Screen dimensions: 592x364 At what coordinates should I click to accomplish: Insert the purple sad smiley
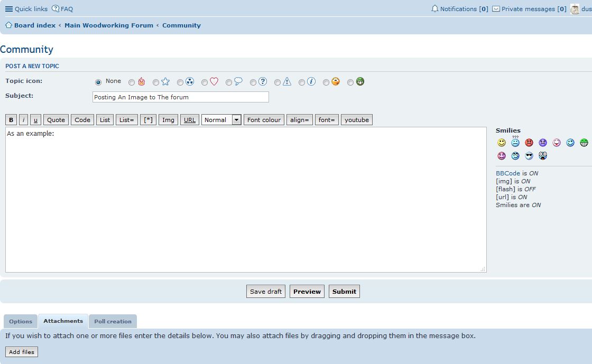pos(543,143)
